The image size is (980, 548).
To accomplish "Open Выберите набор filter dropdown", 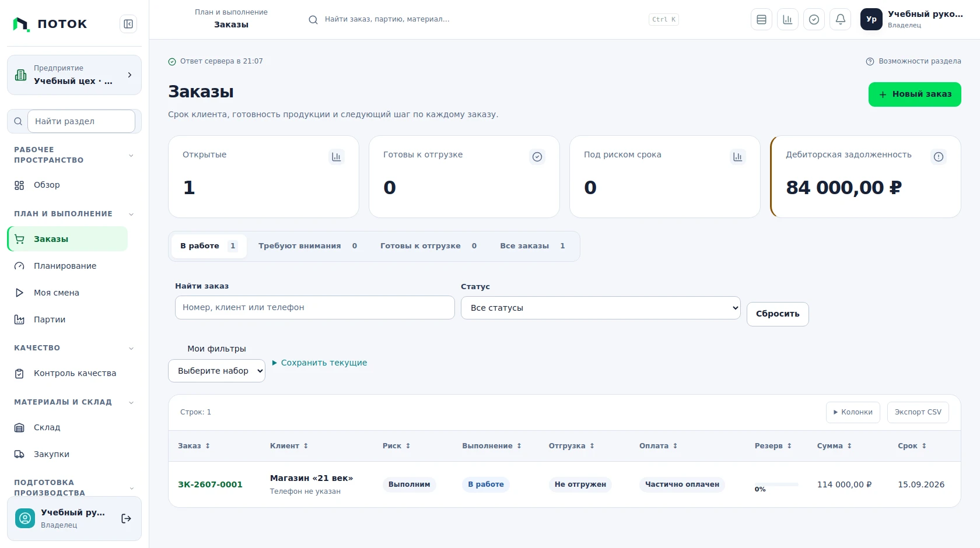I will (x=216, y=371).
